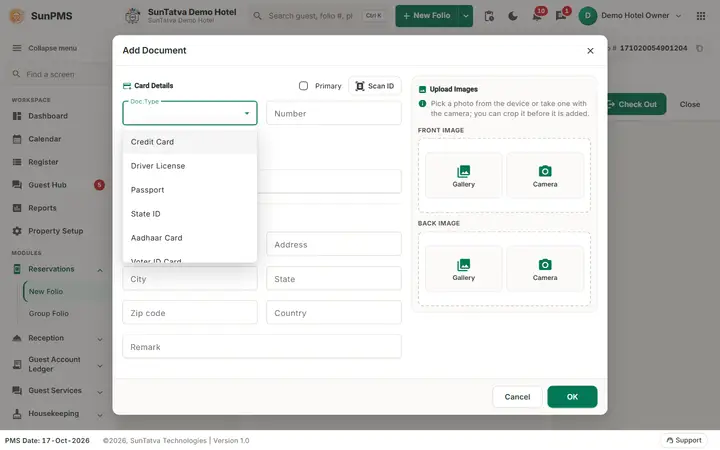Focus the Zip code field
Image resolution: width=720 pixels, height=450 pixels.
[x=190, y=312]
